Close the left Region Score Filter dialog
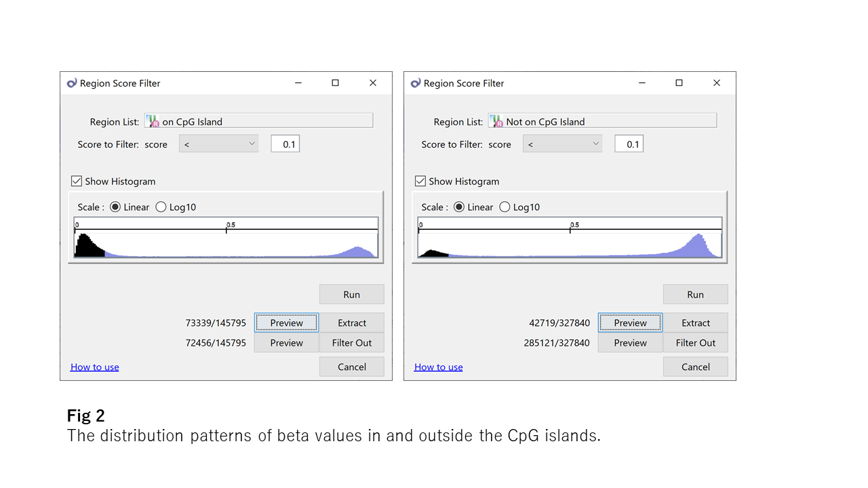Image resolution: width=868 pixels, height=488 pixels. (373, 83)
